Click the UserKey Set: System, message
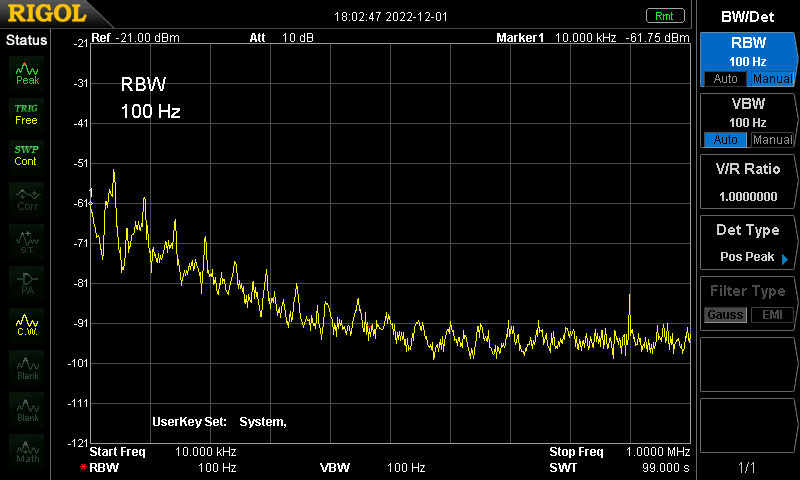The image size is (800, 480). (x=219, y=422)
